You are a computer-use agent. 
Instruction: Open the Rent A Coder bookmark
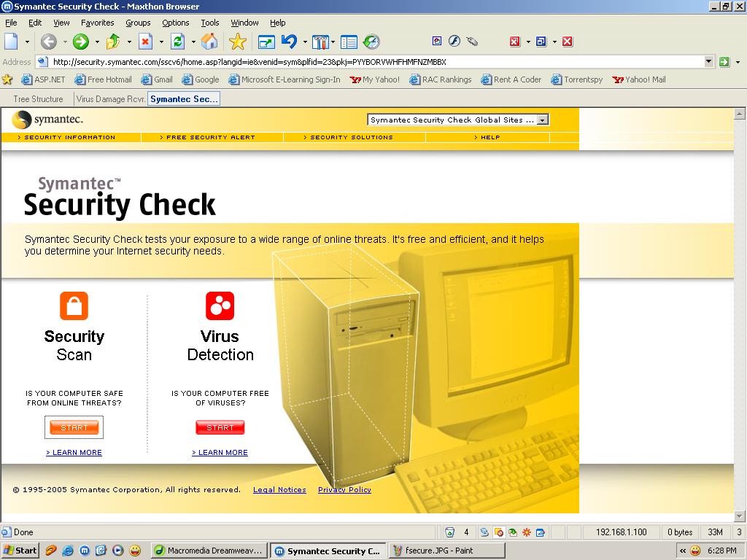(x=511, y=79)
